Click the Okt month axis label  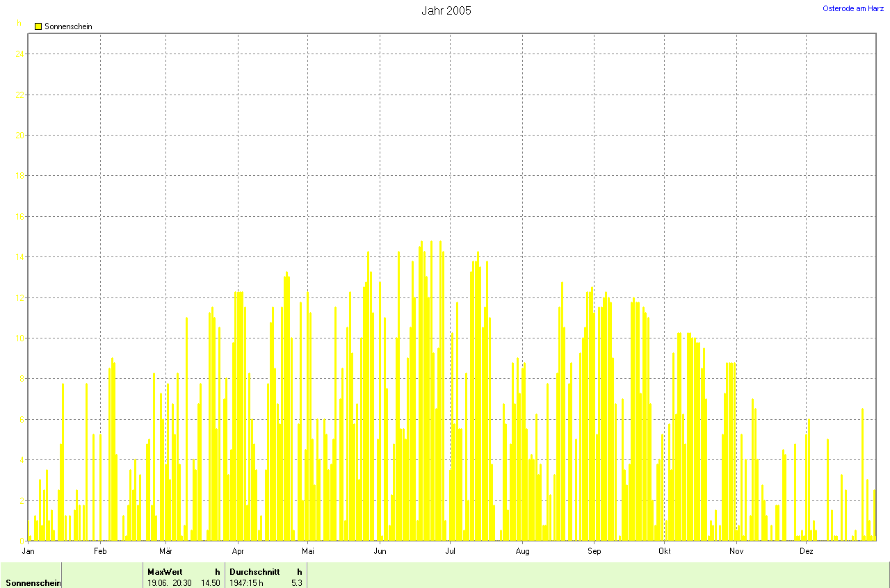[664, 551]
